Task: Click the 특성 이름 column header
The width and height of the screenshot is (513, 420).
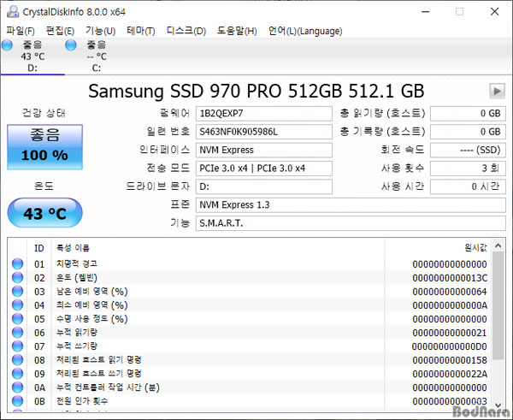Action: pos(218,248)
